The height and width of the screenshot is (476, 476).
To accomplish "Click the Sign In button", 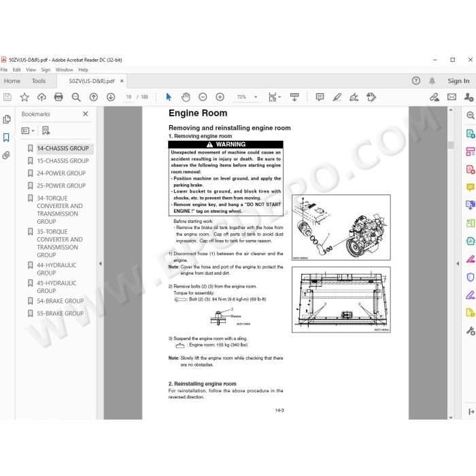I will [x=458, y=81].
